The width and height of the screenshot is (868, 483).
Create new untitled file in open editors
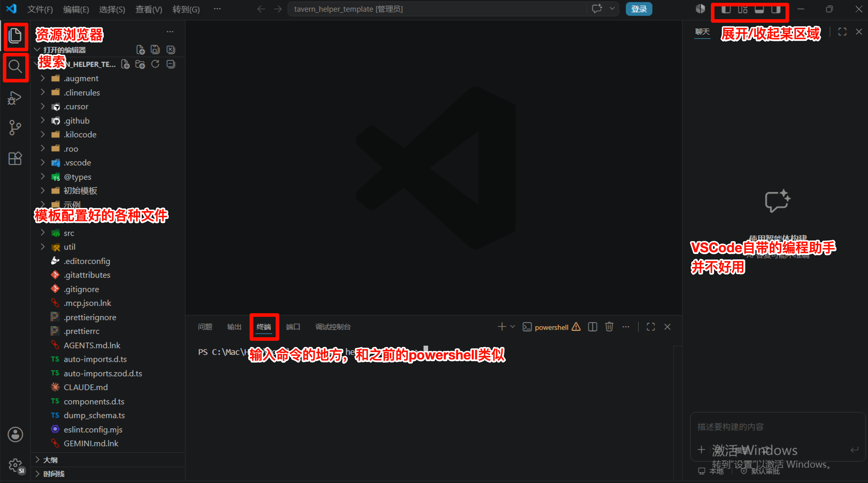click(140, 50)
